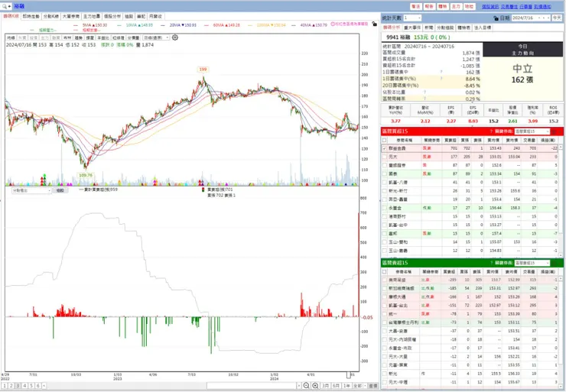Click the buy list vertical scrollbar
The width and height of the screenshot is (566, 392).
pos(561,200)
